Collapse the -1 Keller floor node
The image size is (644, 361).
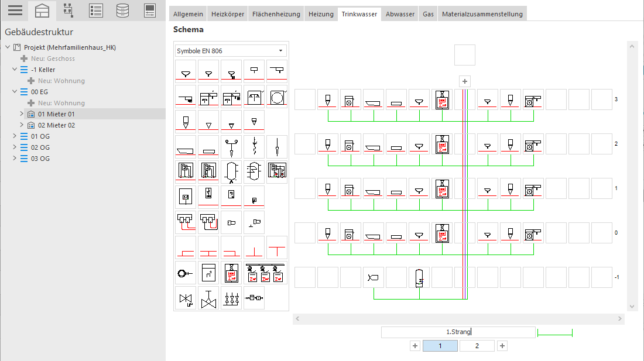click(15, 69)
